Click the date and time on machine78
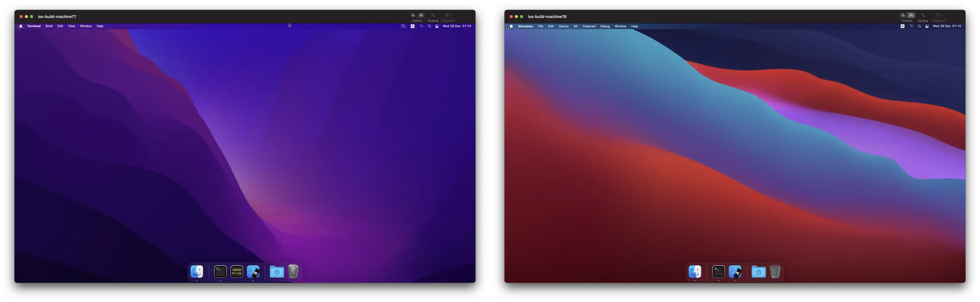The width and height of the screenshot is (980, 302). [947, 26]
